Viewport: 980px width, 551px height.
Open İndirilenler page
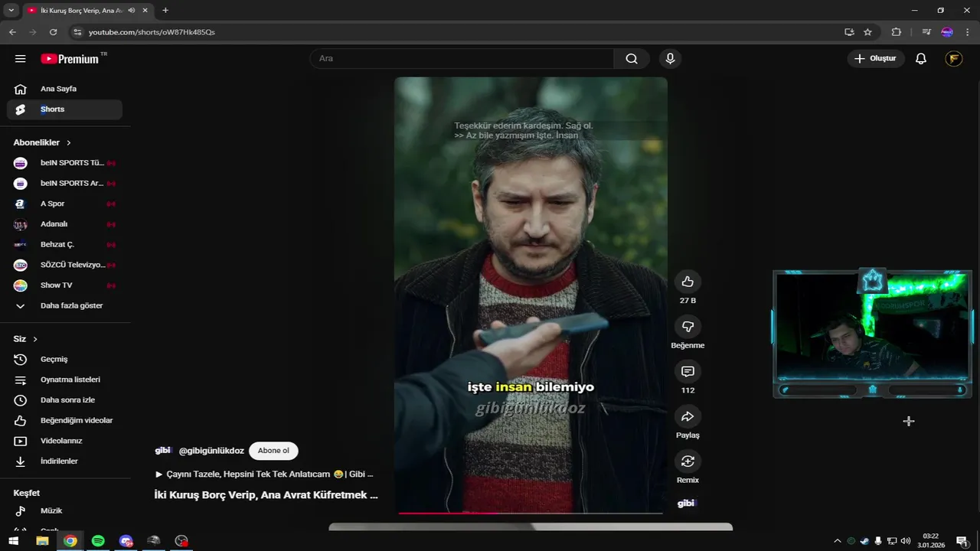pos(64,461)
